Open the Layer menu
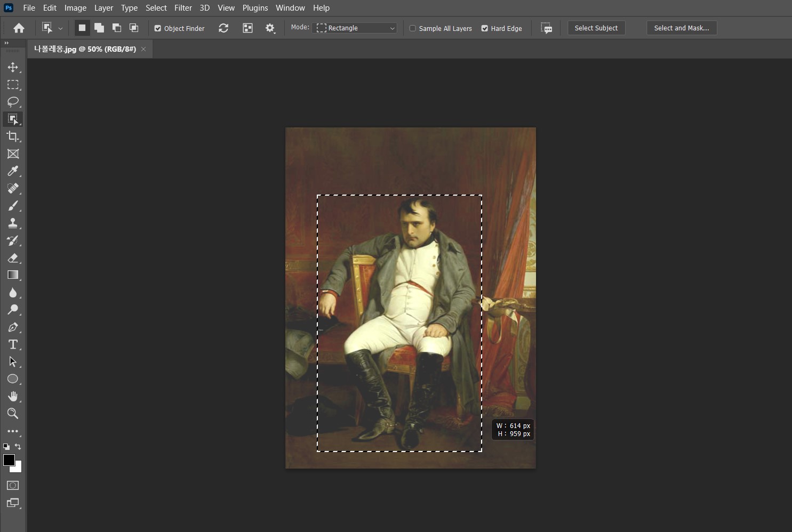 pyautogui.click(x=103, y=8)
